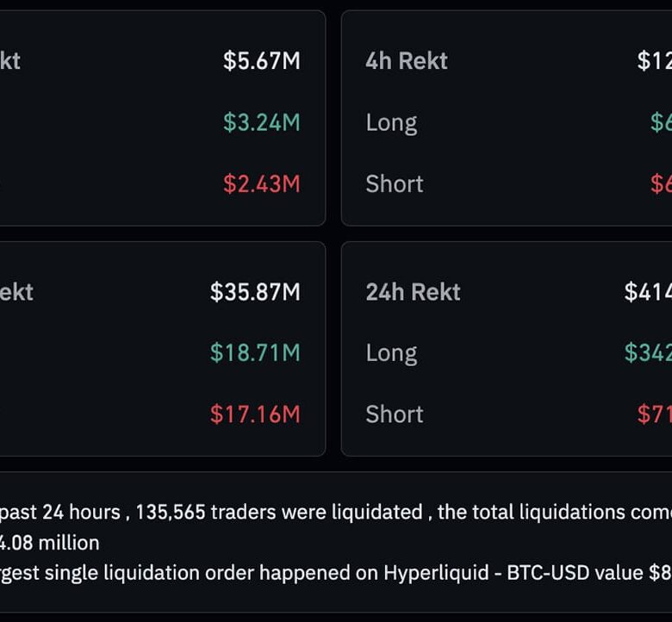
Task: Click the $35.87M total rekt value
Action: tap(255, 292)
